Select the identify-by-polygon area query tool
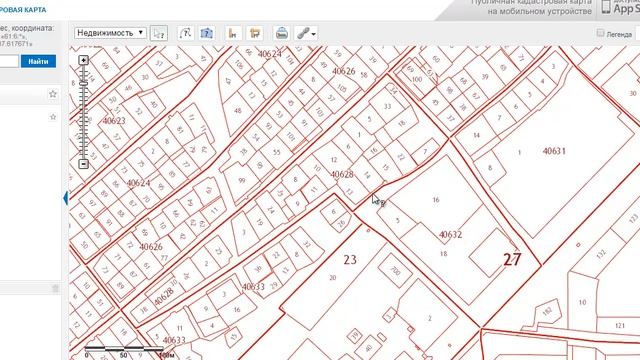Viewport: 640px width, 360px height. coord(207,33)
